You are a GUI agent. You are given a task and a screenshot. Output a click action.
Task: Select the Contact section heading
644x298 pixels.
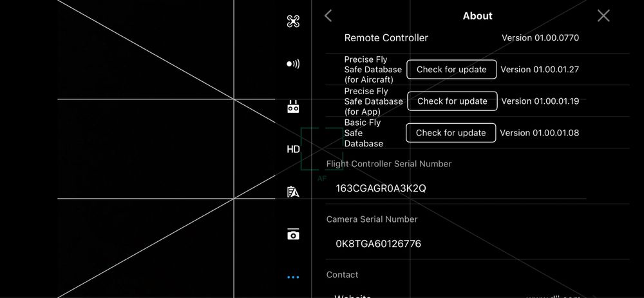pyautogui.click(x=342, y=275)
